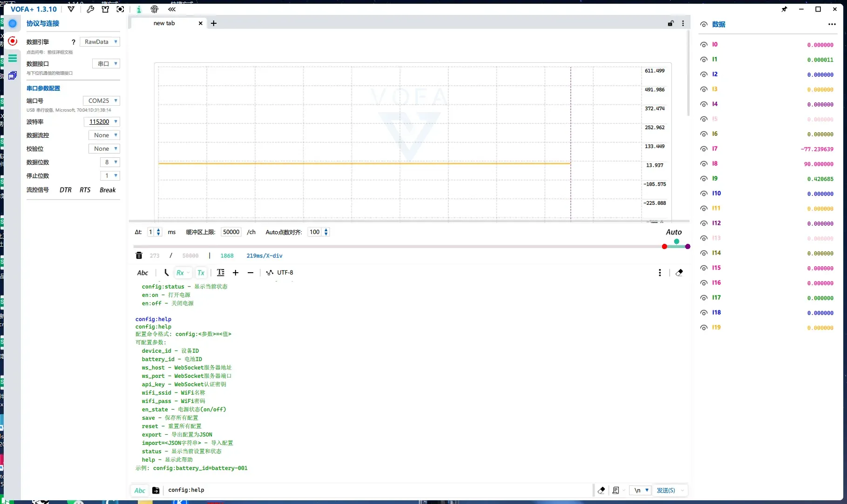Click the curved line icon beside Abc

click(x=166, y=273)
